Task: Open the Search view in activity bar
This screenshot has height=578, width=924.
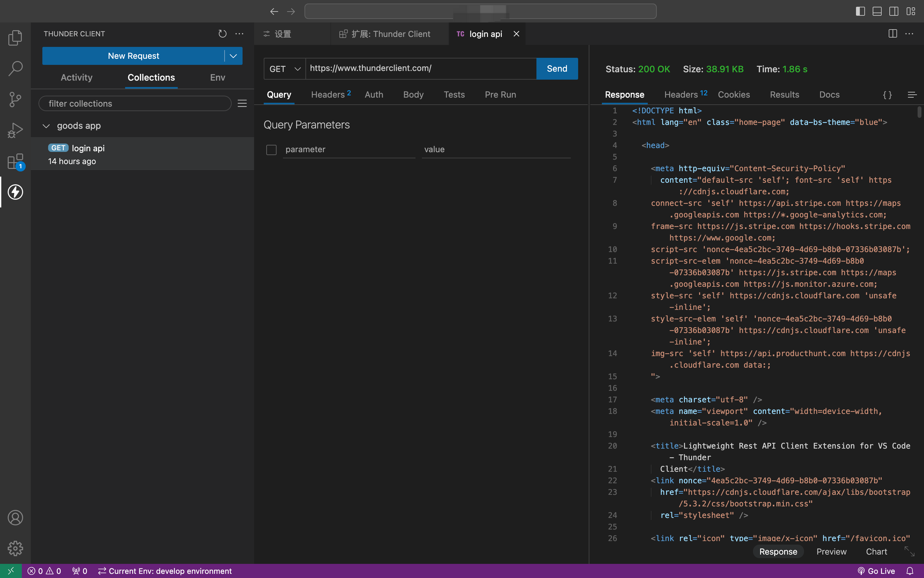Action: [x=15, y=68]
